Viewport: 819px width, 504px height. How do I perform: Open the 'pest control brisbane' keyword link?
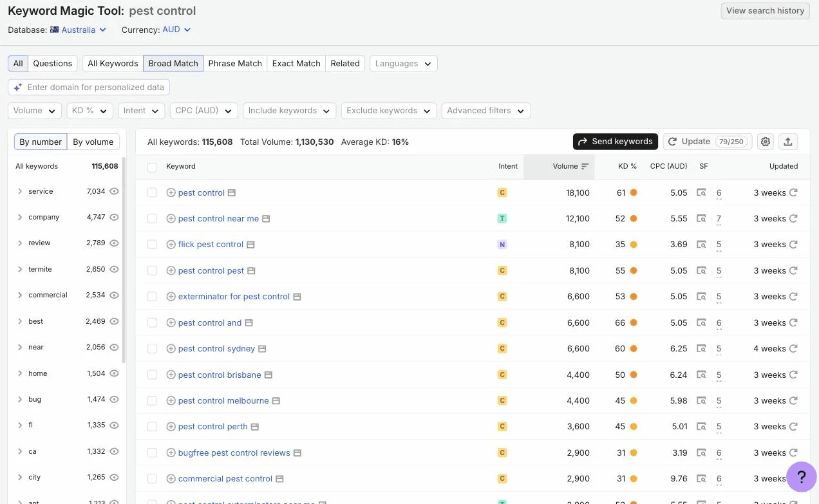[220, 375]
